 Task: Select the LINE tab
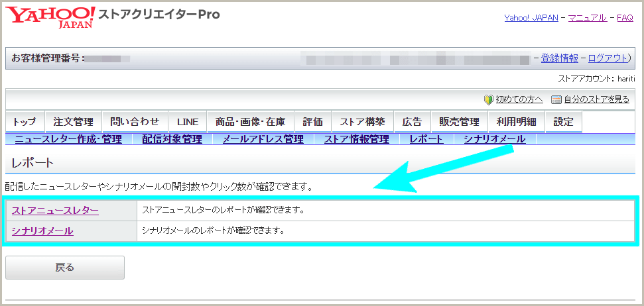coord(188,121)
